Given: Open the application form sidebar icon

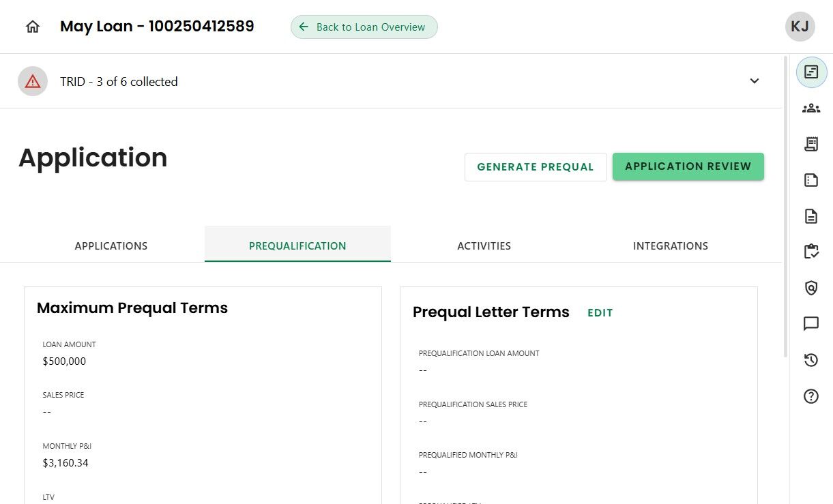Looking at the screenshot, I should [811, 72].
